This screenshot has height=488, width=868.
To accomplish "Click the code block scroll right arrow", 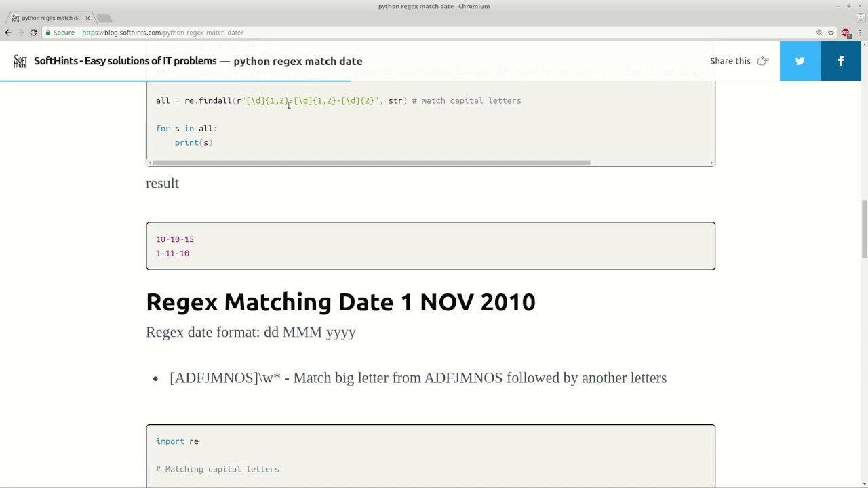I will point(711,163).
